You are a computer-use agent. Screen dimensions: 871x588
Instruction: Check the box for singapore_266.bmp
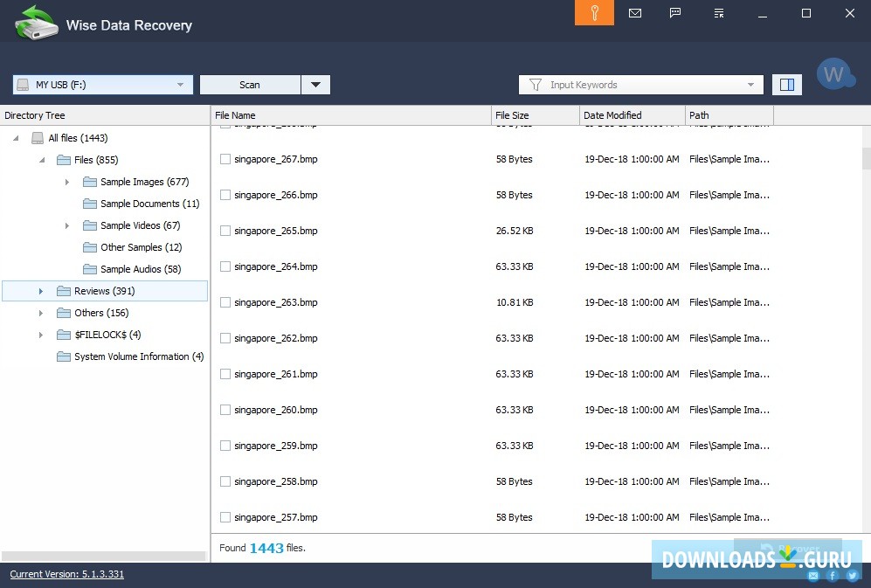click(225, 195)
